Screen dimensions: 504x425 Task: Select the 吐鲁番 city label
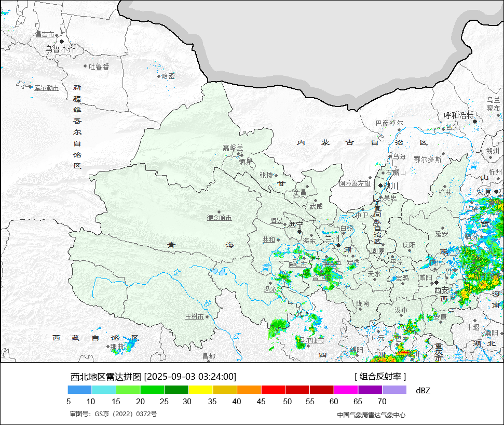(99, 67)
